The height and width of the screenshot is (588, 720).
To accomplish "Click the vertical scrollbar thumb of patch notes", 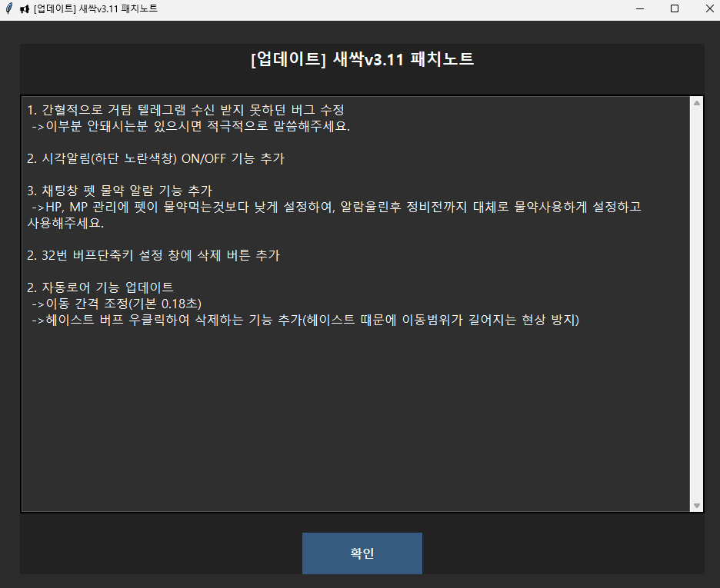I will (697, 303).
